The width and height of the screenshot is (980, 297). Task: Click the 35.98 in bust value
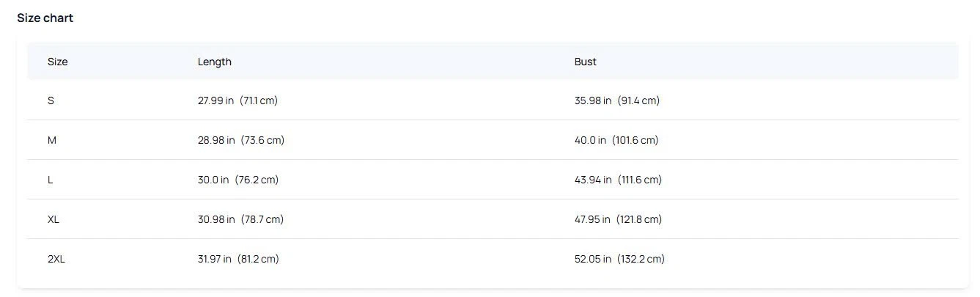[x=593, y=100]
